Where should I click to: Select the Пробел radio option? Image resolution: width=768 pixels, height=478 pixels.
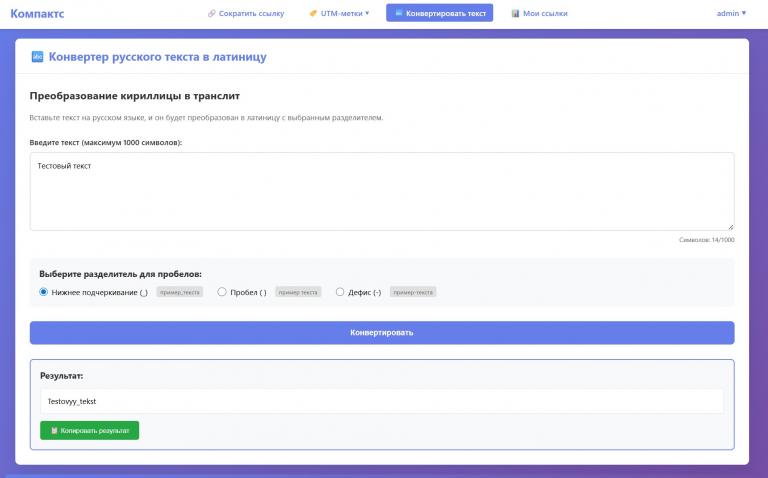[222, 292]
